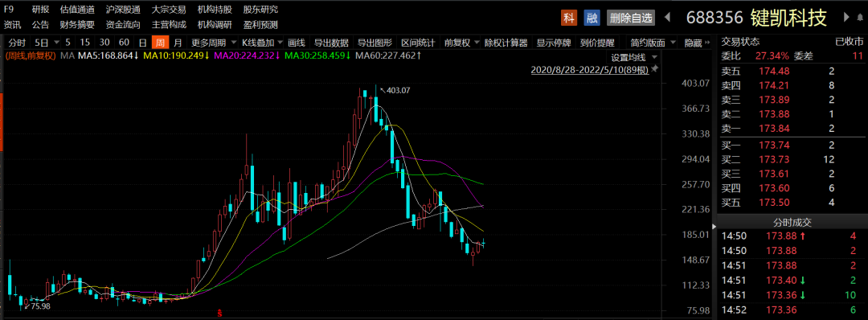Screen dimensions: 868x320
Task: Expand the 设置均线 dropdown
Action: (633, 58)
